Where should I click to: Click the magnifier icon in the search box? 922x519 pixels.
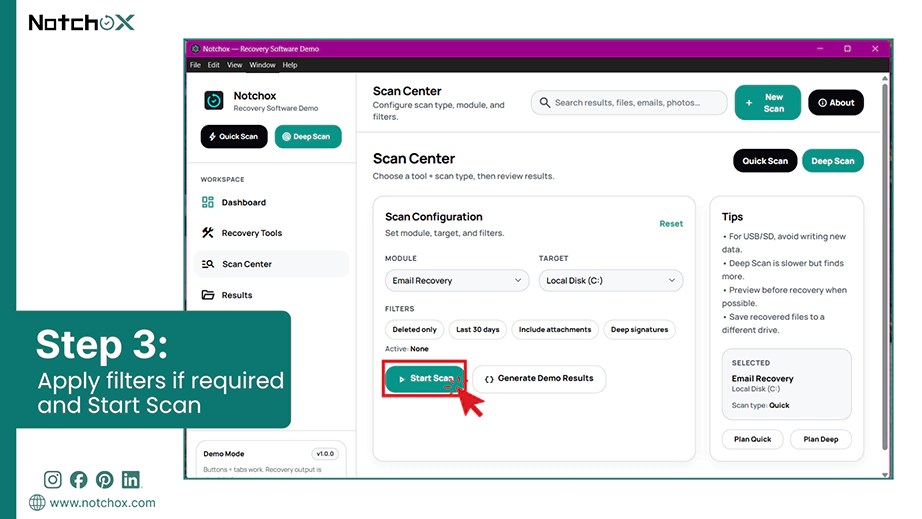pos(545,102)
